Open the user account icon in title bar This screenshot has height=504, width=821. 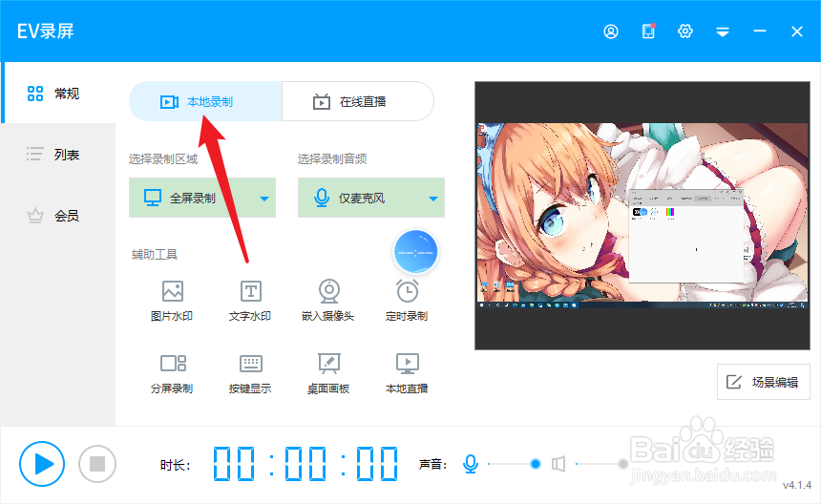[611, 31]
